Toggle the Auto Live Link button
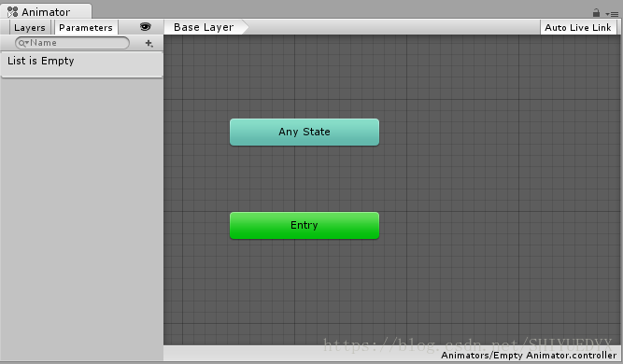623x364 pixels. (x=578, y=27)
